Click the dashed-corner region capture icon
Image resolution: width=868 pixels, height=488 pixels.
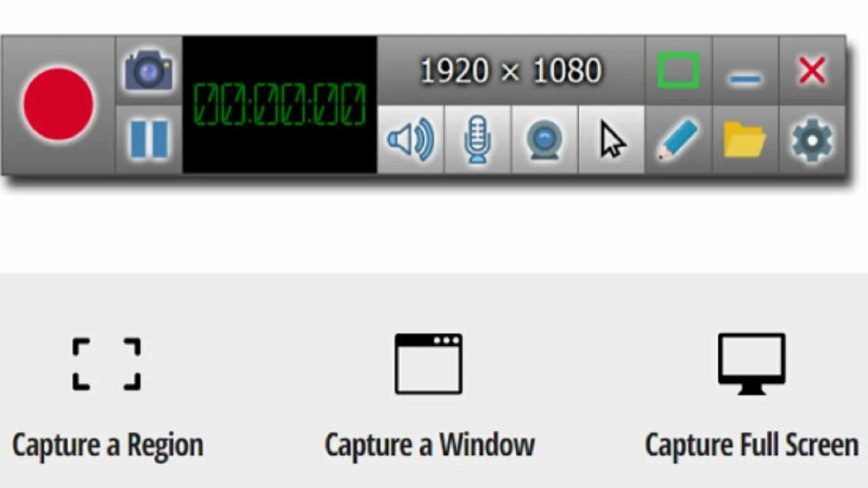(106, 364)
